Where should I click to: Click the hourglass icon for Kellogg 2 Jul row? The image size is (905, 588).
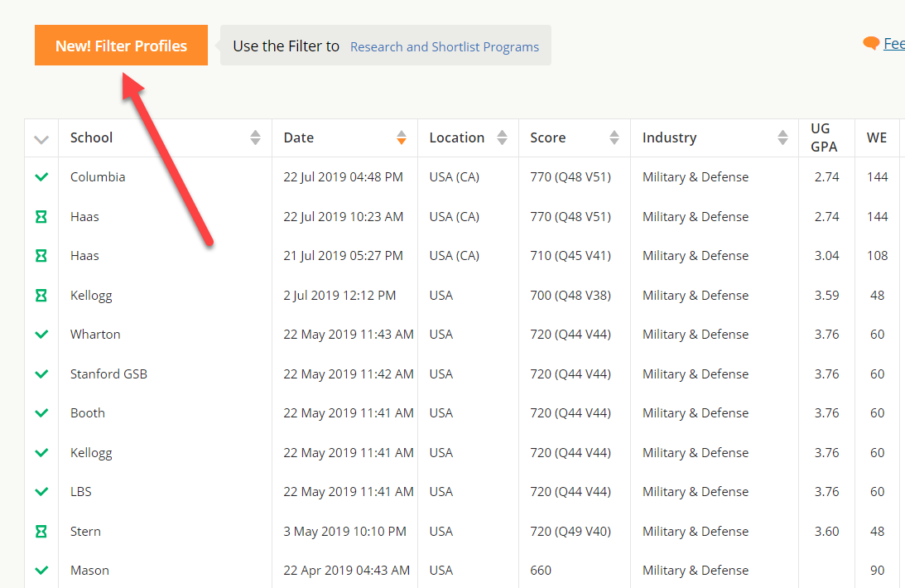click(x=41, y=296)
